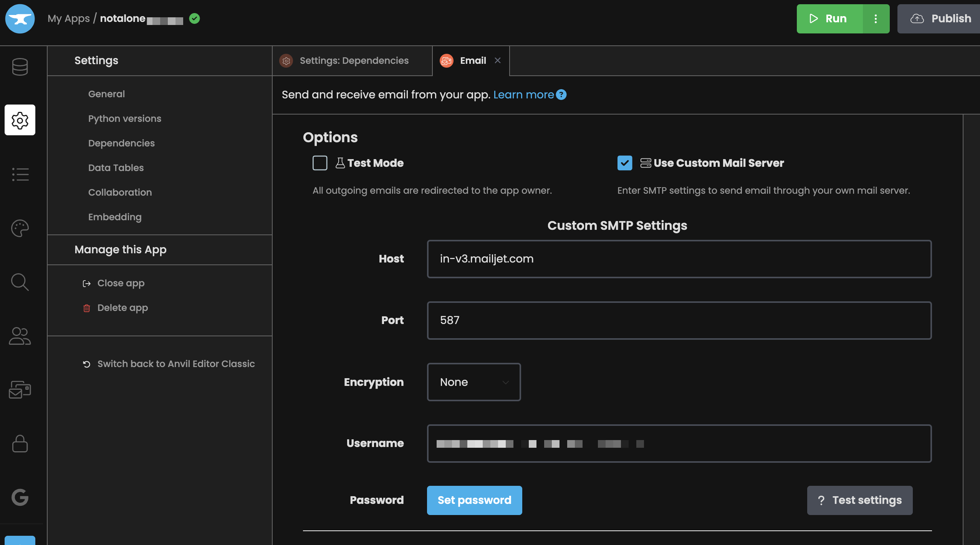The height and width of the screenshot is (545, 980).
Task: Click Test settings button
Action: coord(860,500)
